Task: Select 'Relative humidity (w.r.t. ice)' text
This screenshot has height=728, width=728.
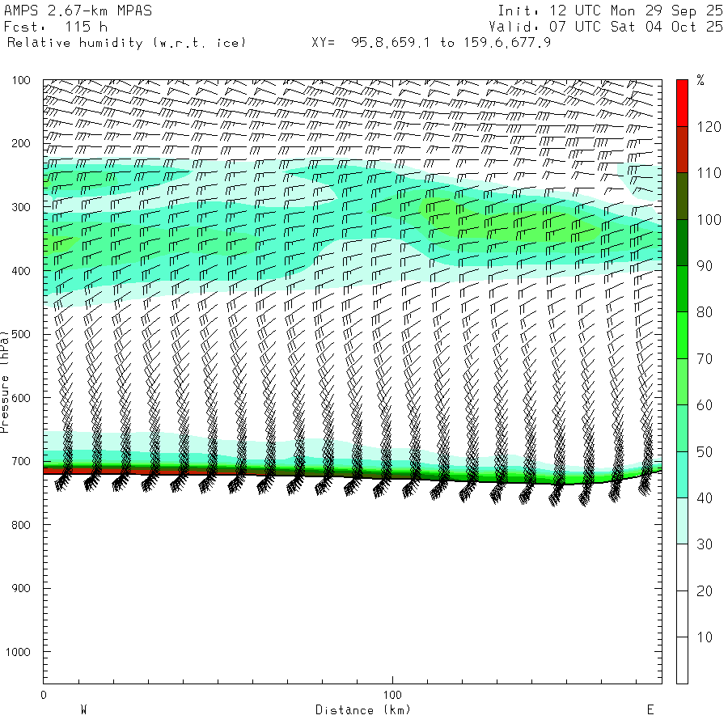Action: click(126, 43)
